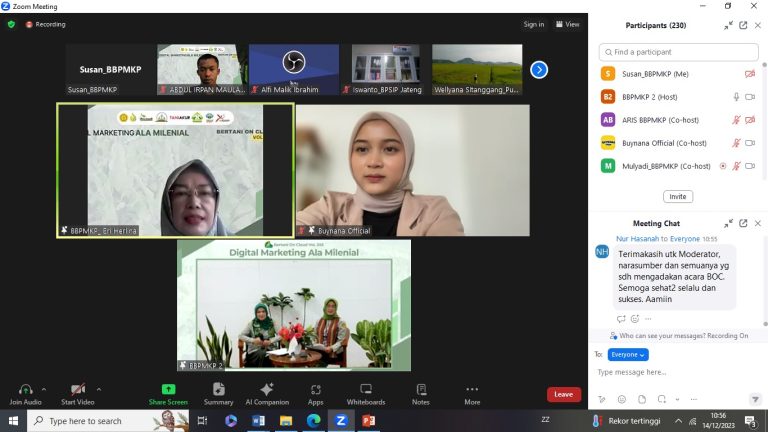Click Nur Hasanah sender name in chat

click(637, 239)
